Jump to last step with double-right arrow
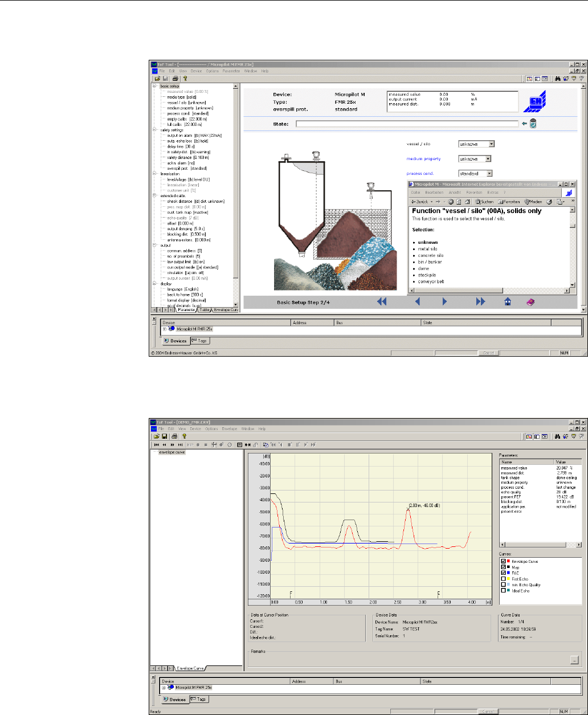588x715 pixels. [x=480, y=303]
